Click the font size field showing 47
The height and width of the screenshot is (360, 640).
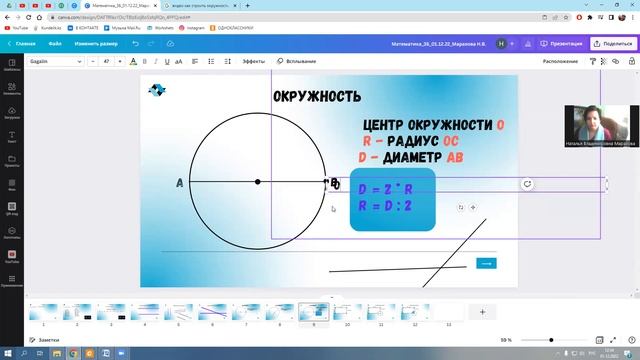coord(107,61)
